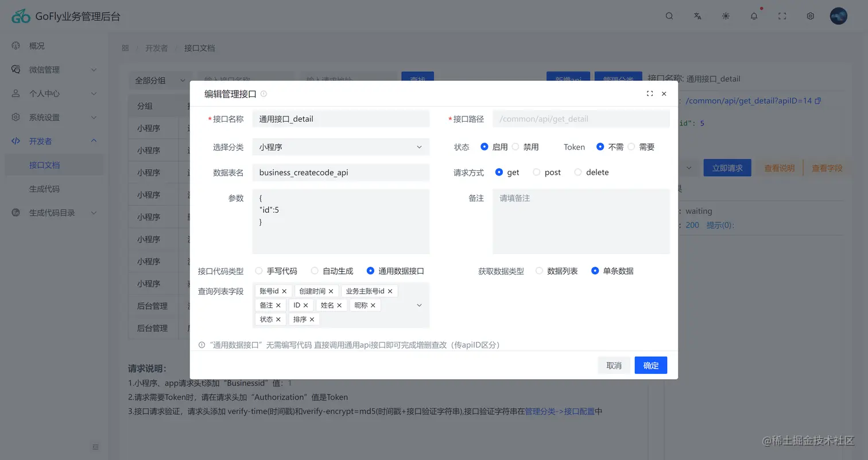Remove the 排序 tag

pyautogui.click(x=312, y=319)
